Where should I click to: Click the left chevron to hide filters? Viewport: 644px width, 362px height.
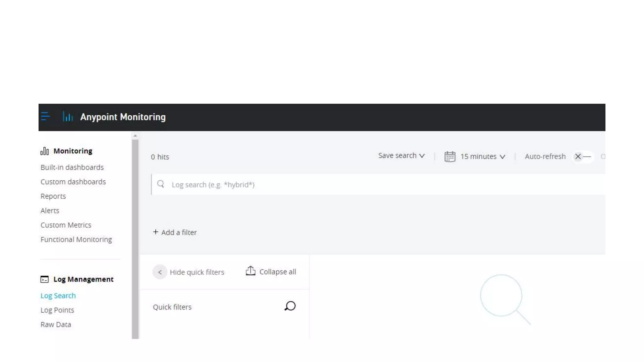coord(160,272)
